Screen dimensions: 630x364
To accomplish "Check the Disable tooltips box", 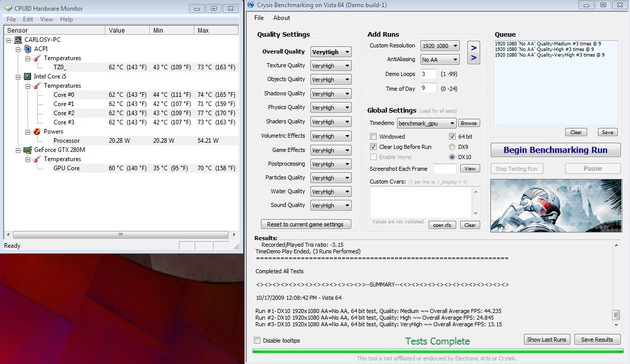I will point(257,341).
